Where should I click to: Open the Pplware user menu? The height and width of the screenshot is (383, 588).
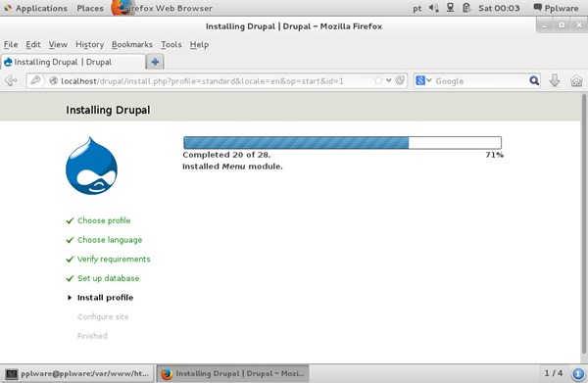coord(556,8)
